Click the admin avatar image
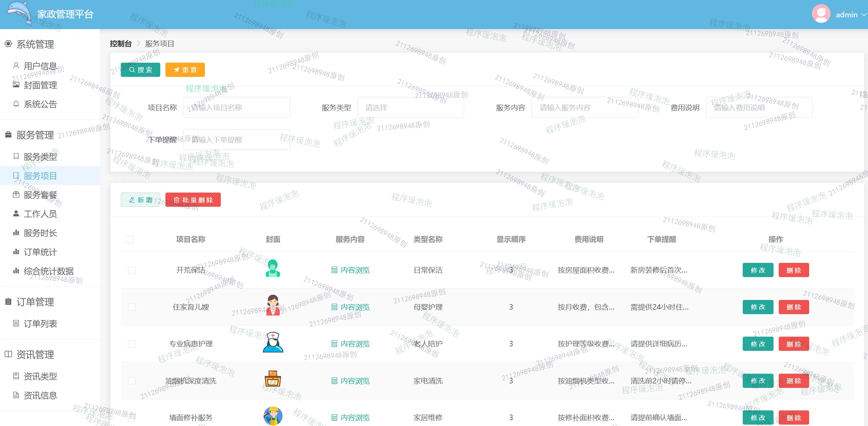 [x=821, y=14]
